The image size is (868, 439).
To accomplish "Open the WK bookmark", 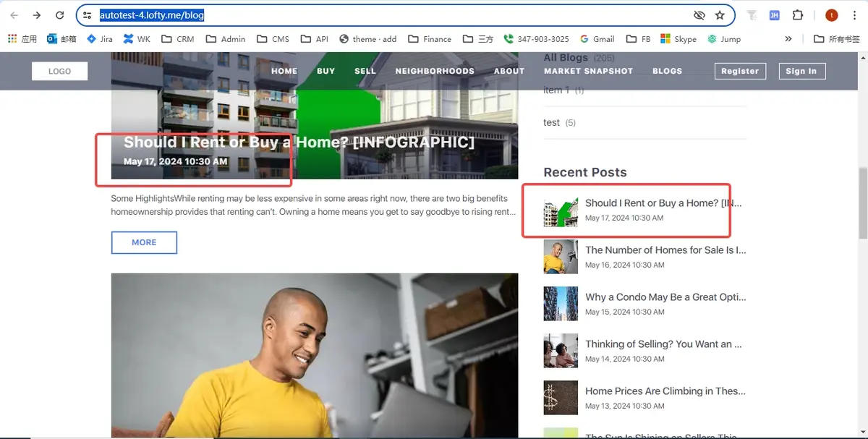I will pyautogui.click(x=137, y=39).
